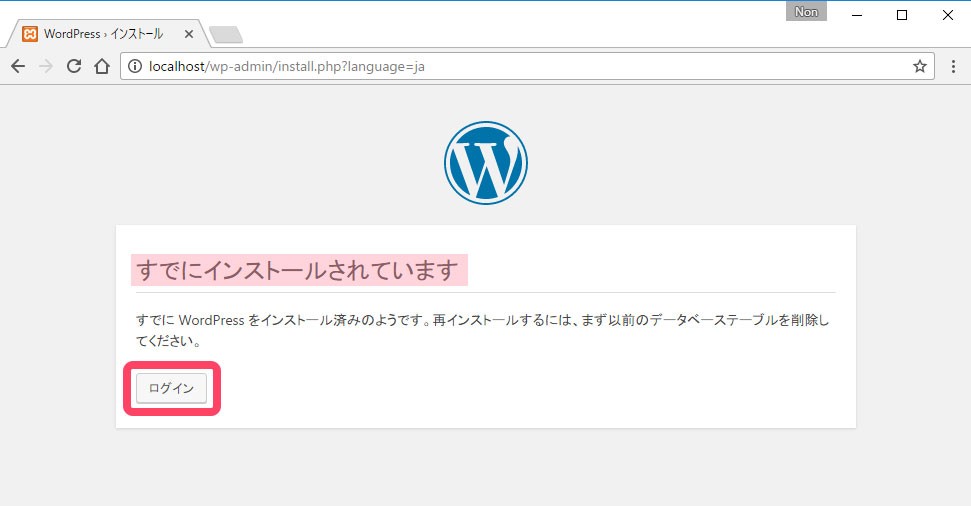Image resolution: width=971 pixels, height=506 pixels.
Task: Click the site info icon in the address bar
Action: point(134,66)
